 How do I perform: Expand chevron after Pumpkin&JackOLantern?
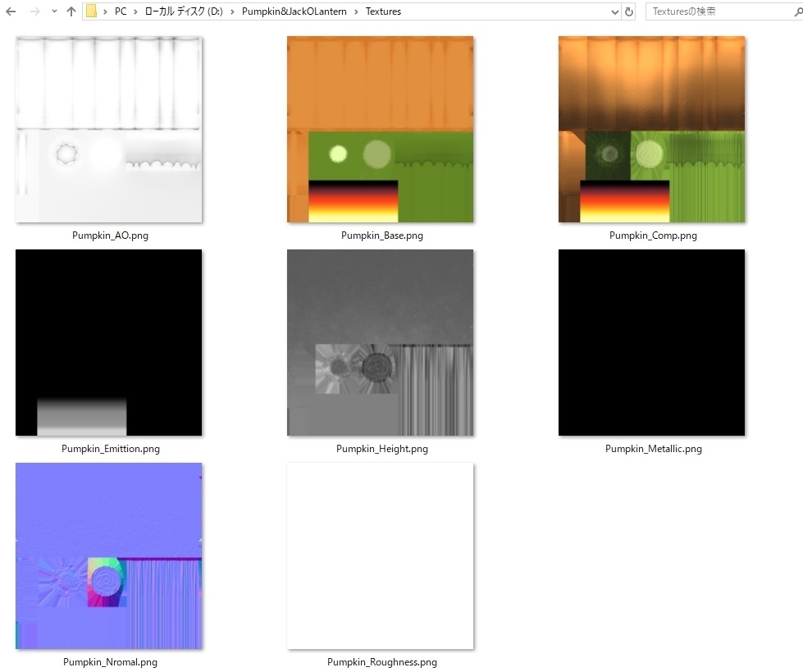(x=356, y=11)
